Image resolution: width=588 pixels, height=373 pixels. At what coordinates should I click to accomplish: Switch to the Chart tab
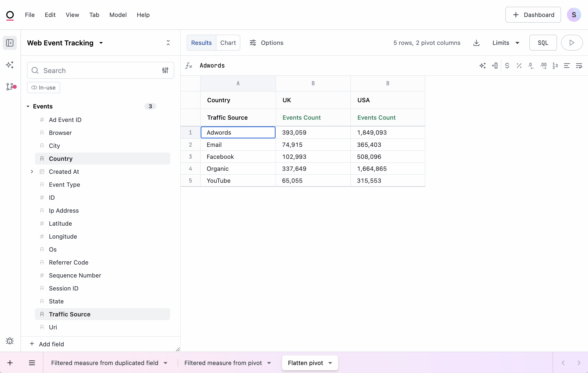pos(228,43)
